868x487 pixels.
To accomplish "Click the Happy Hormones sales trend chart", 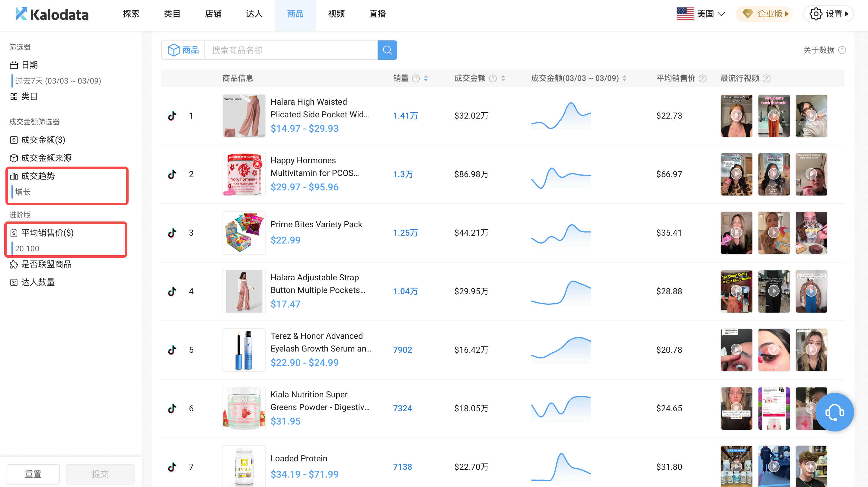I will click(x=561, y=177).
